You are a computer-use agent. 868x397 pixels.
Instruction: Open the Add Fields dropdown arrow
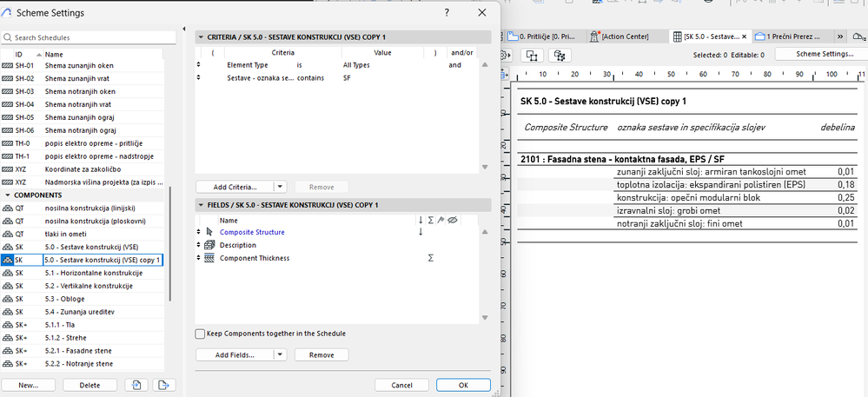coord(281,355)
